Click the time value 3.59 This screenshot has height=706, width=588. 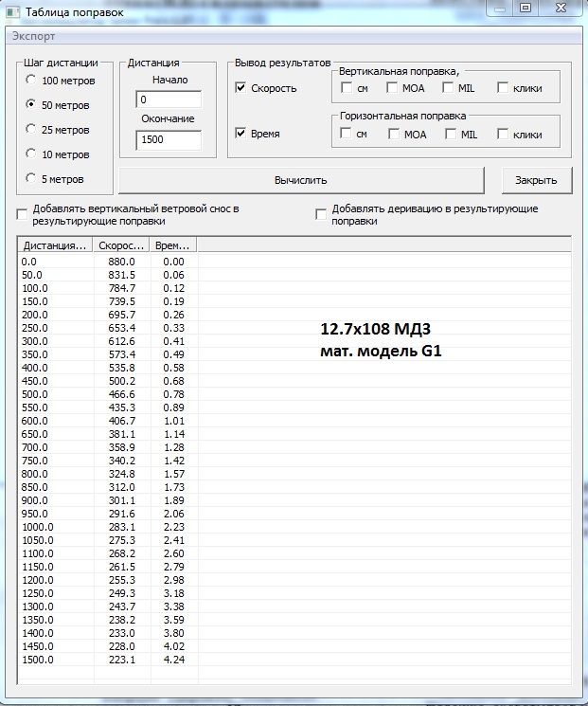tap(173, 620)
